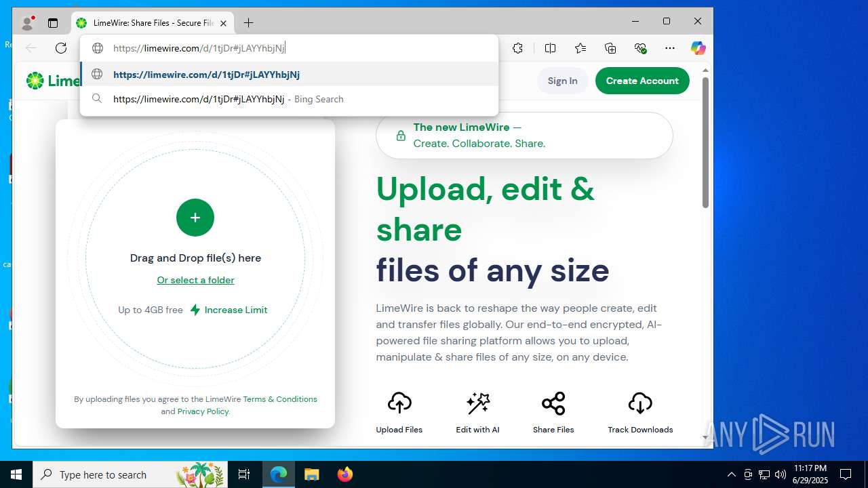Click the volume speaker tray icon
Viewport: 868px width, 488px height.
(x=781, y=474)
